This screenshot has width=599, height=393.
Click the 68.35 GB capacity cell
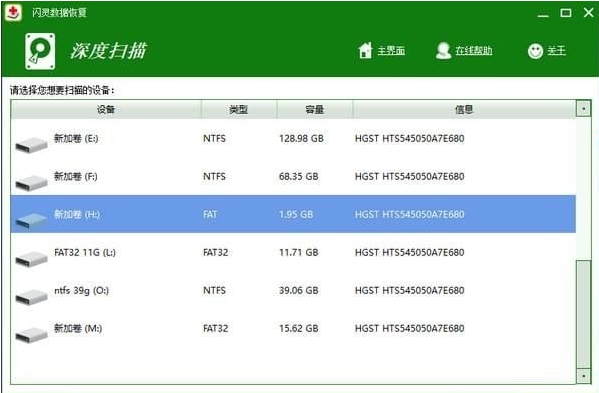299,176
